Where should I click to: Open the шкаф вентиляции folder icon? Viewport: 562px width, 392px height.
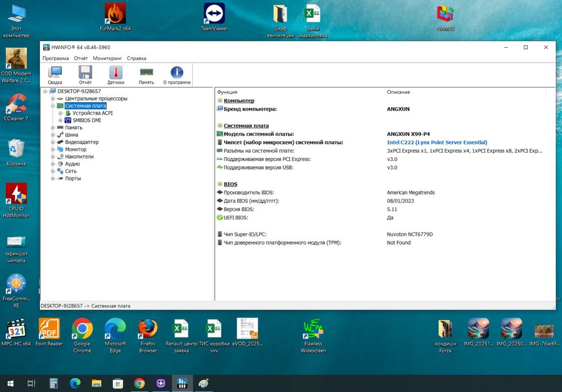(x=280, y=21)
